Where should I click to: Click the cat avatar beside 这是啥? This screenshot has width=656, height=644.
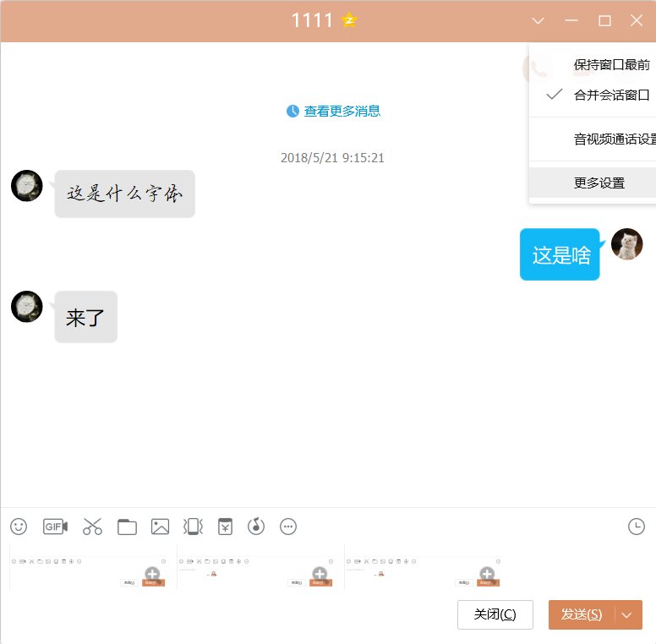pyautogui.click(x=626, y=244)
